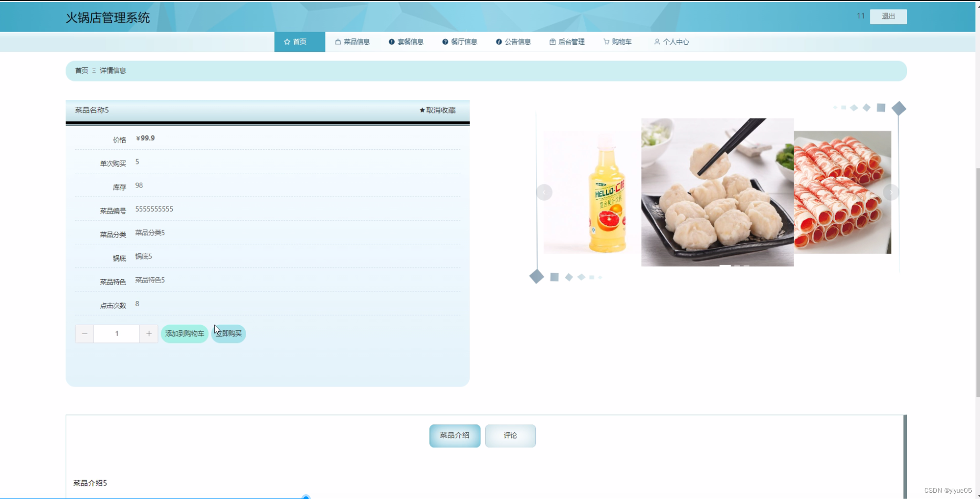Decrease quantity with the minus button

tap(85, 334)
